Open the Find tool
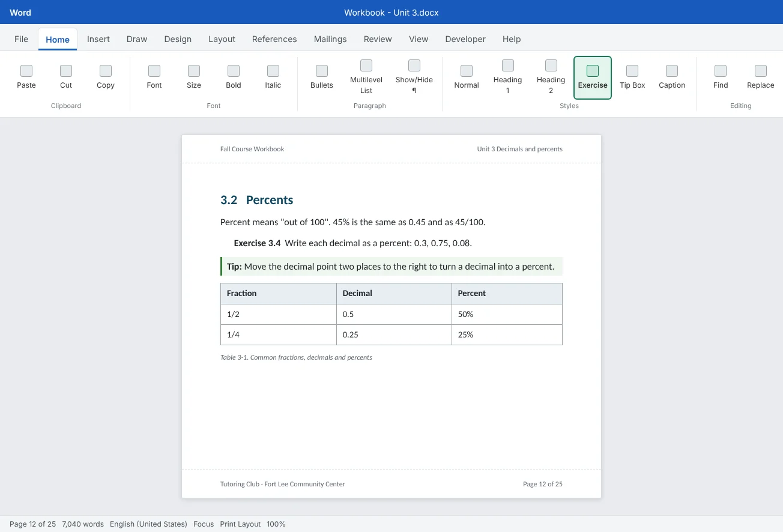 (x=721, y=77)
